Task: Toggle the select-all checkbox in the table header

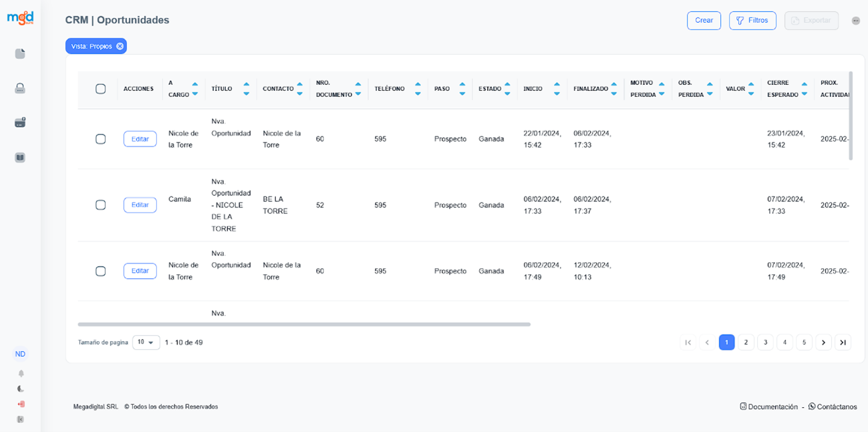Action: pyautogui.click(x=101, y=89)
